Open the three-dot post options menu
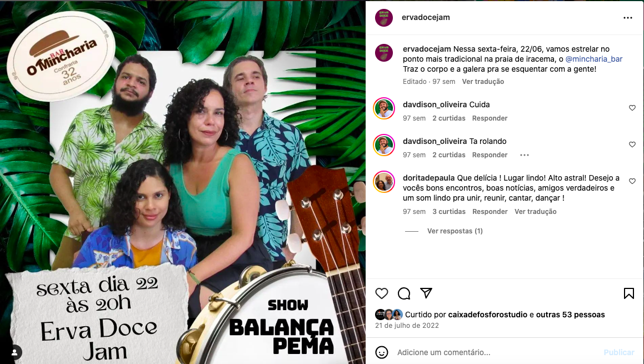This screenshot has height=364, width=644. click(627, 18)
